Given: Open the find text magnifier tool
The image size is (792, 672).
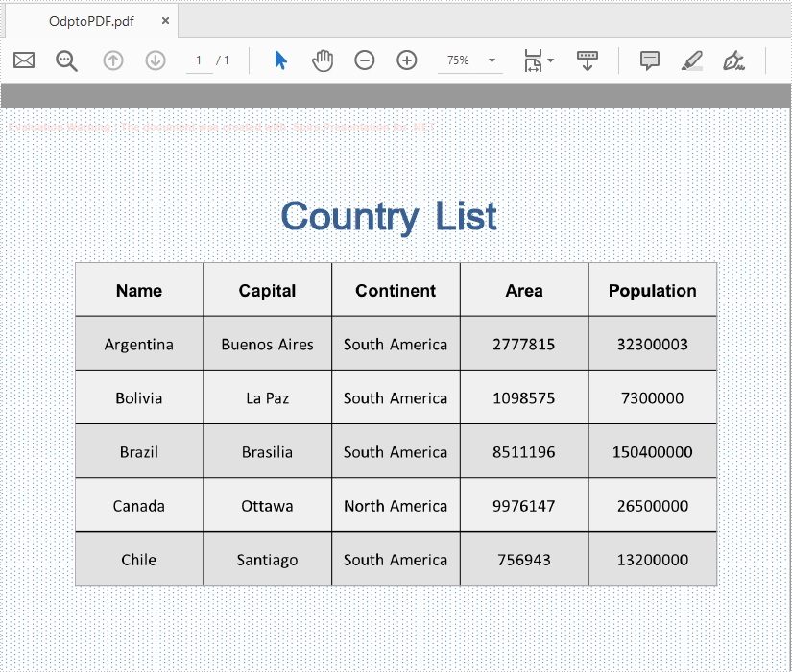Looking at the screenshot, I should pyautogui.click(x=66, y=60).
